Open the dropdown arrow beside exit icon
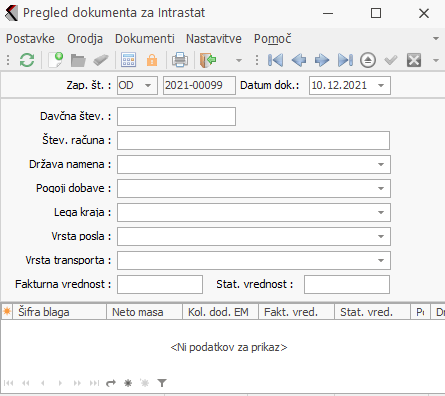Viewport: 445px width, 396px height. (239, 61)
